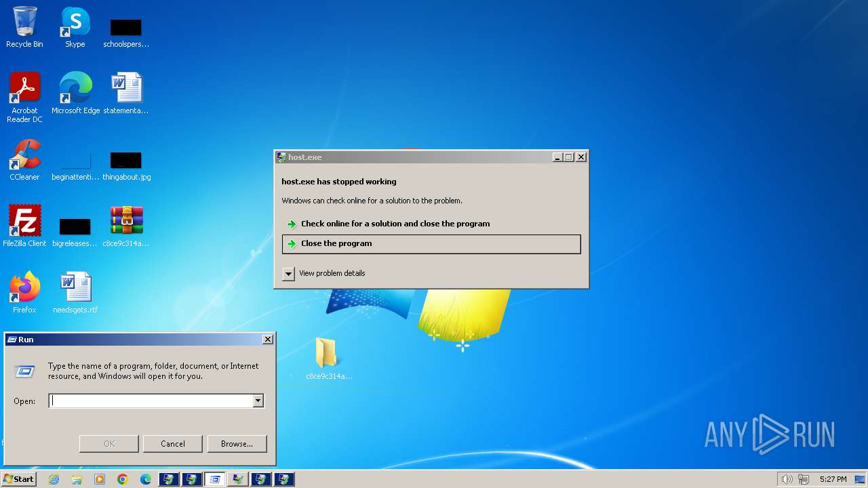Minimize the host.exe error dialog

(x=557, y=157)
